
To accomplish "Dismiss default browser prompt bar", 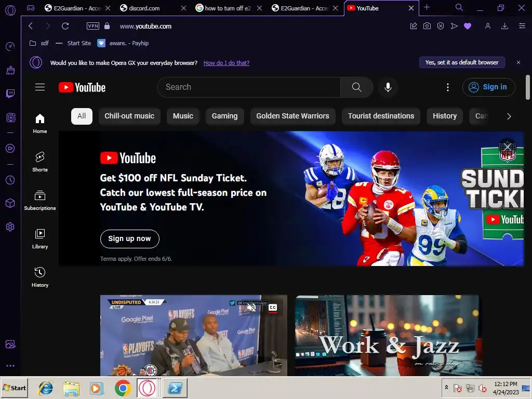I will (x=518, y=62).
